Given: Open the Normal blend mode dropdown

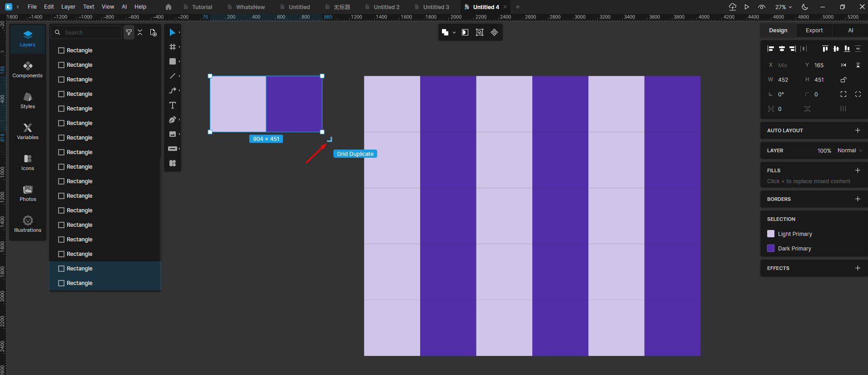Looking at the screenshot, I should (850, 150).
